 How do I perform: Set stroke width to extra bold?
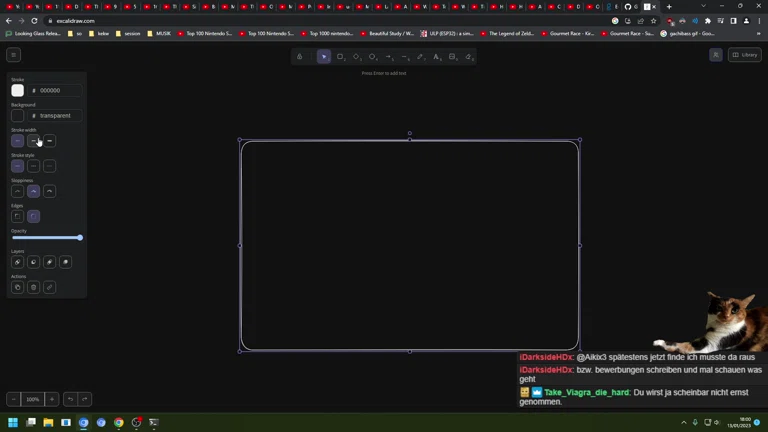pos(49,141)
